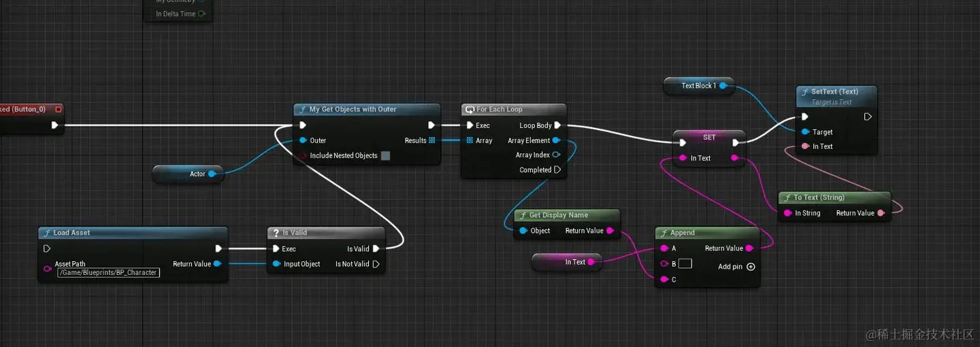Screen dimensions: 980x347
Task: Click the Button_0 event exec output pin
Action: click(x=55, y=125)
